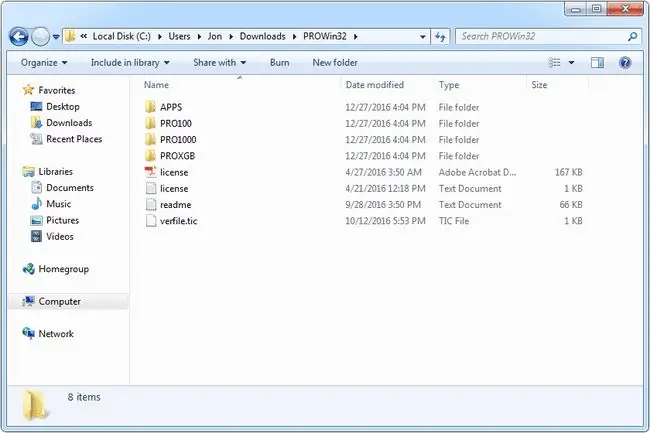This screenshot has width=650, height=433.
Task: Open Downloads in Favorites
Action: click(69, 123)
